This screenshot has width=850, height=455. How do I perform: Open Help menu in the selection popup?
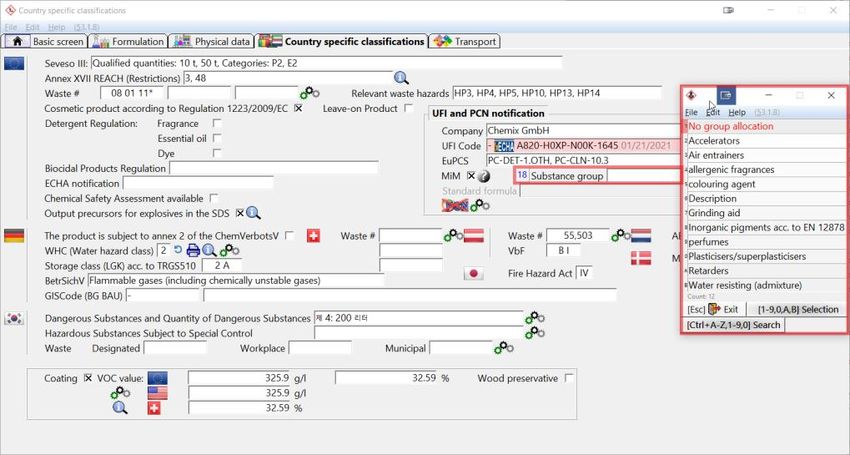[x=737, y=112]
